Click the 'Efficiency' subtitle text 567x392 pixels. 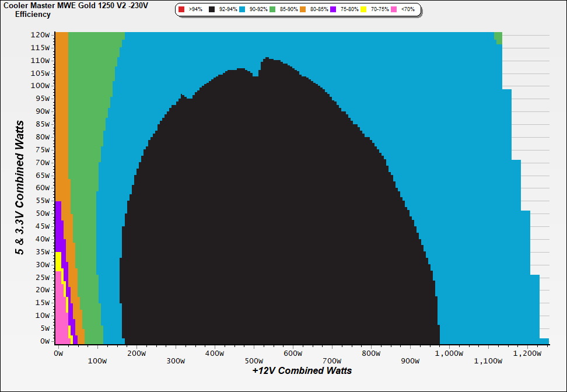pyautogui.click(x=32, y=14)
